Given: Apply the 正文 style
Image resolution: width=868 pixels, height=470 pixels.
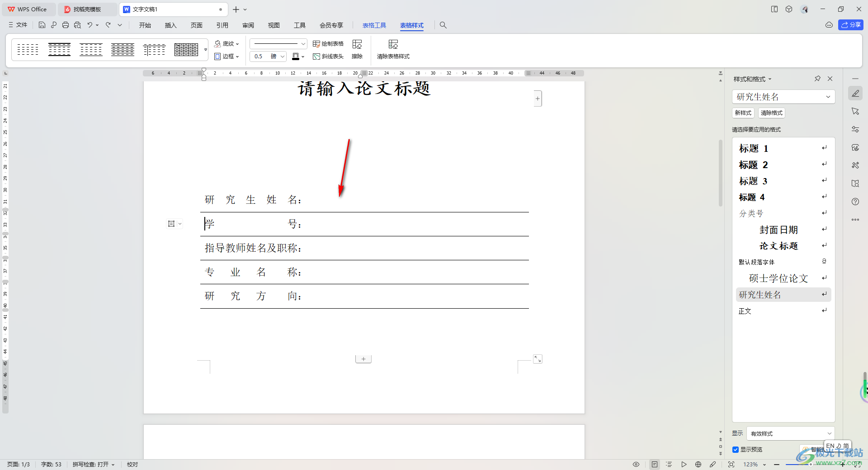Looking at the screenshot, I should coord(783,311).
